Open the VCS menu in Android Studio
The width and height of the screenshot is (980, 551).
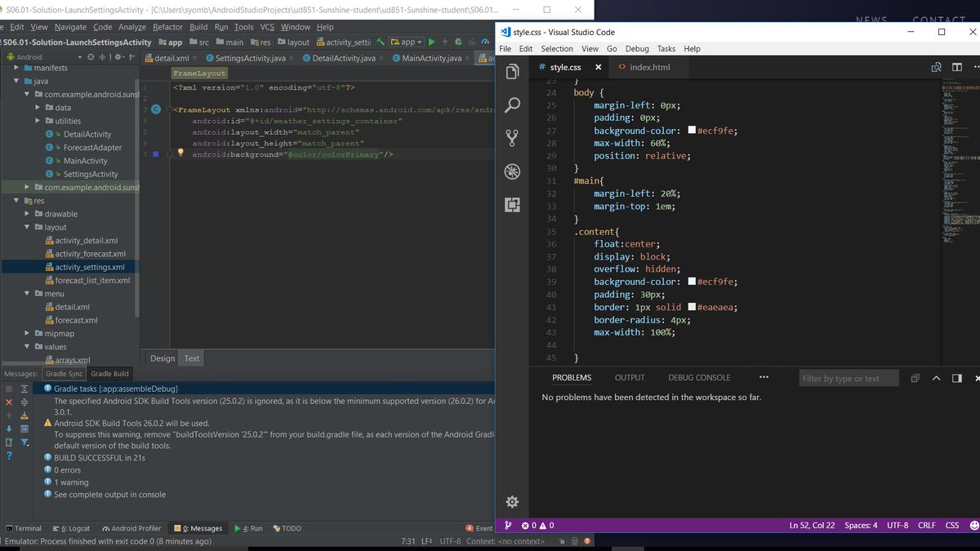tap(267, 27)
